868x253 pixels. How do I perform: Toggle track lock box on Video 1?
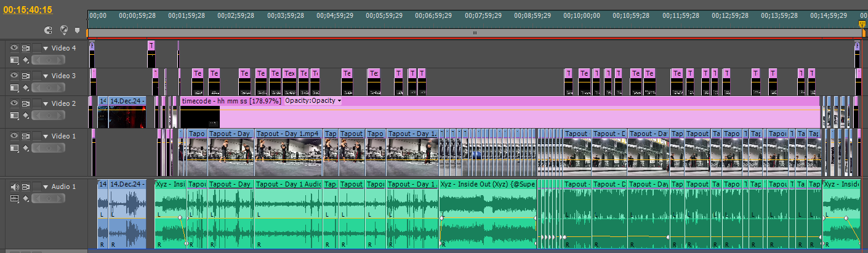point(36,136)
